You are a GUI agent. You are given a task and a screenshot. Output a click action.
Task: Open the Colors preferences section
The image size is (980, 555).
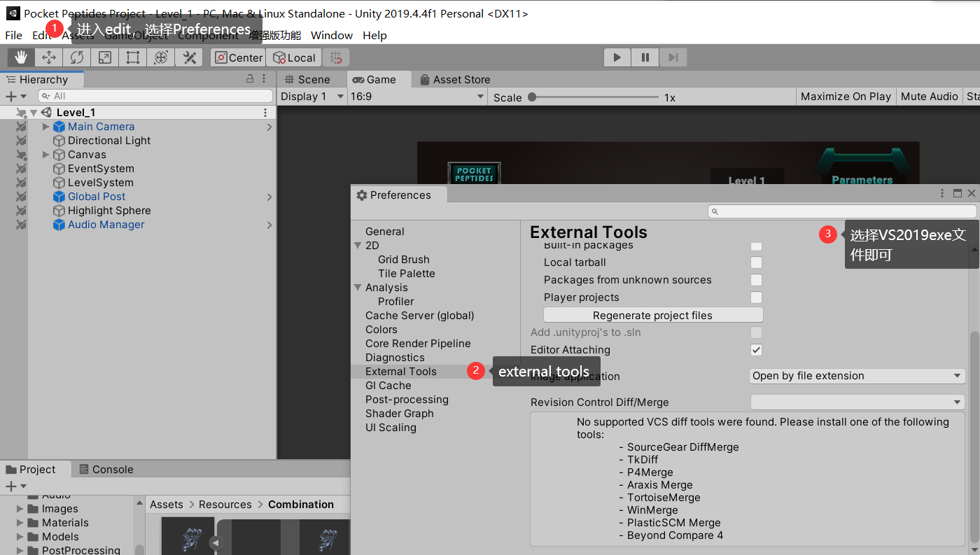381,330
